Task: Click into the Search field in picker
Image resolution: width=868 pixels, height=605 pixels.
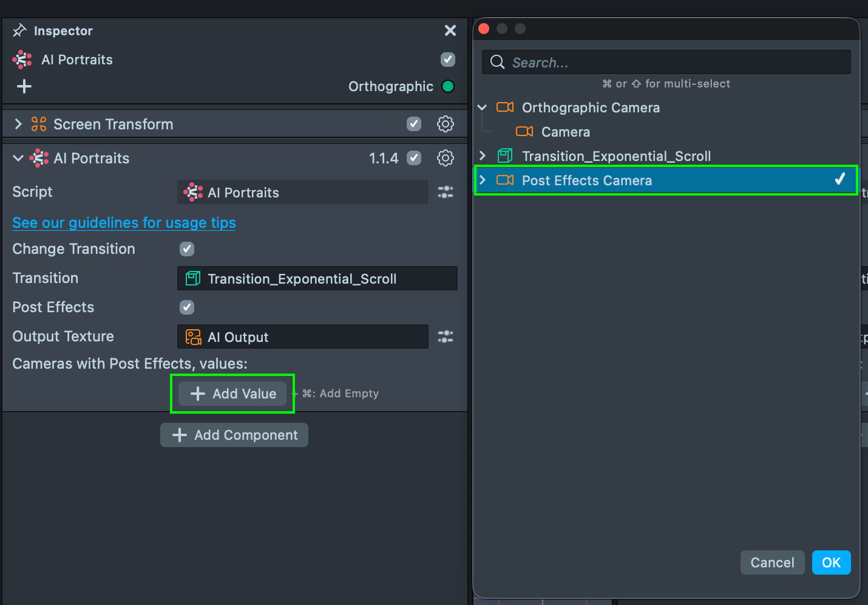Action: pos(674,62)
